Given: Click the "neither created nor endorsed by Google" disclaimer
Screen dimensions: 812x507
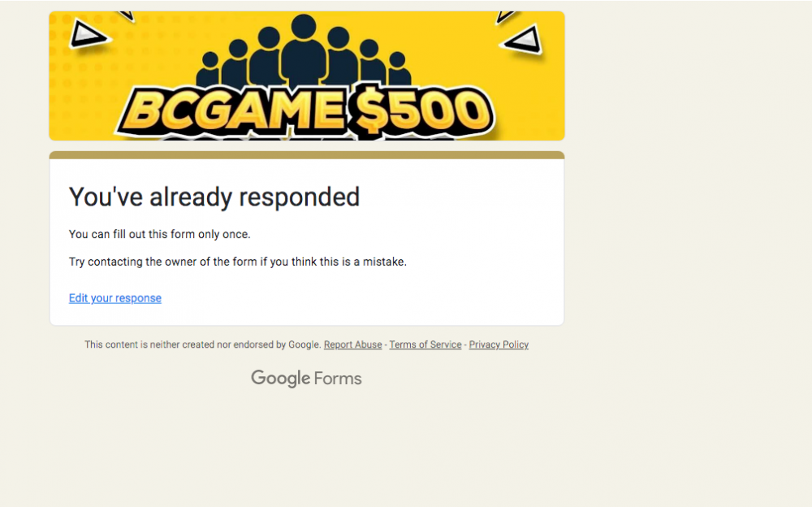Looking at the screenshot, I should [203, 344].
